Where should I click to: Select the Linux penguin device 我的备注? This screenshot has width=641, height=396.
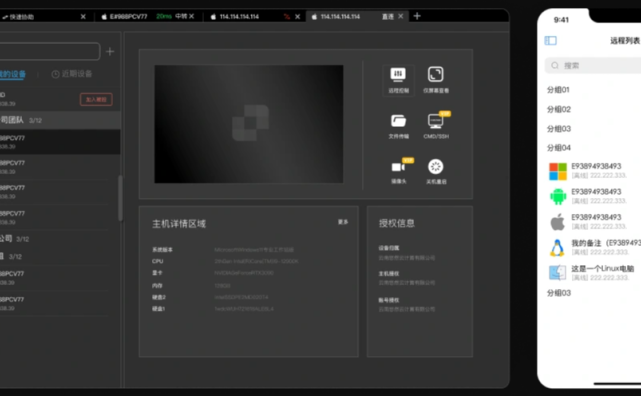(594, 247)
